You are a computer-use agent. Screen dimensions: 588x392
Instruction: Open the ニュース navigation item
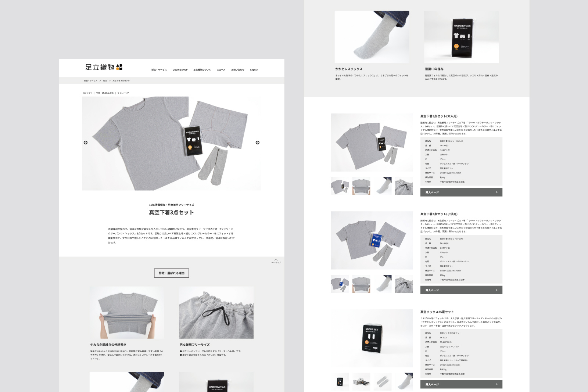[221, 70]
